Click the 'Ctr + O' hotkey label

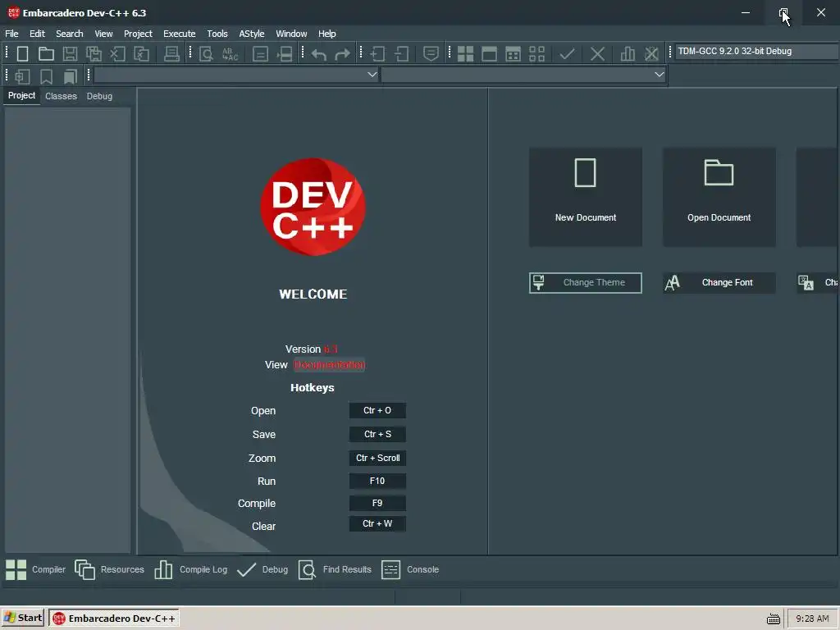[377, 410]
